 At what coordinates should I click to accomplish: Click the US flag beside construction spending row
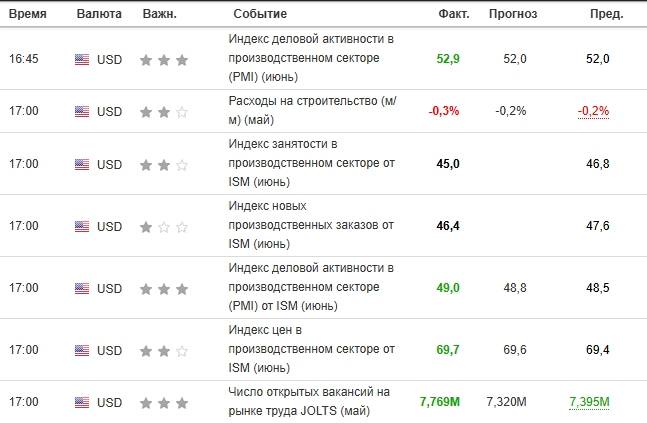[82, 111]
